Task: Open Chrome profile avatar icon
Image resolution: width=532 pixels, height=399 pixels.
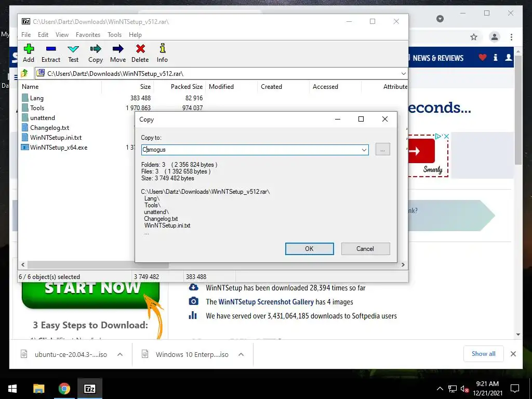Action: tap(495, 37)
